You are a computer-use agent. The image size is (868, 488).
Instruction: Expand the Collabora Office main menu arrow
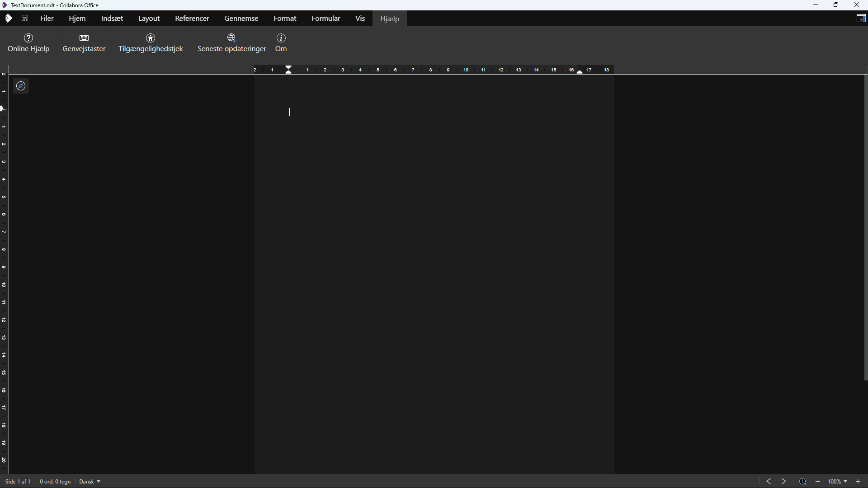(x=9, y=18)
